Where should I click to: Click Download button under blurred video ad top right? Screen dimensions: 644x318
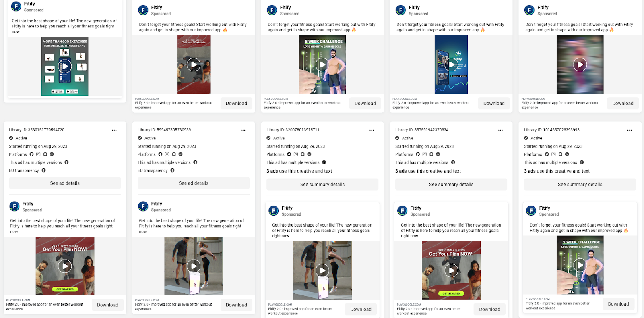(x=623, y=104)
